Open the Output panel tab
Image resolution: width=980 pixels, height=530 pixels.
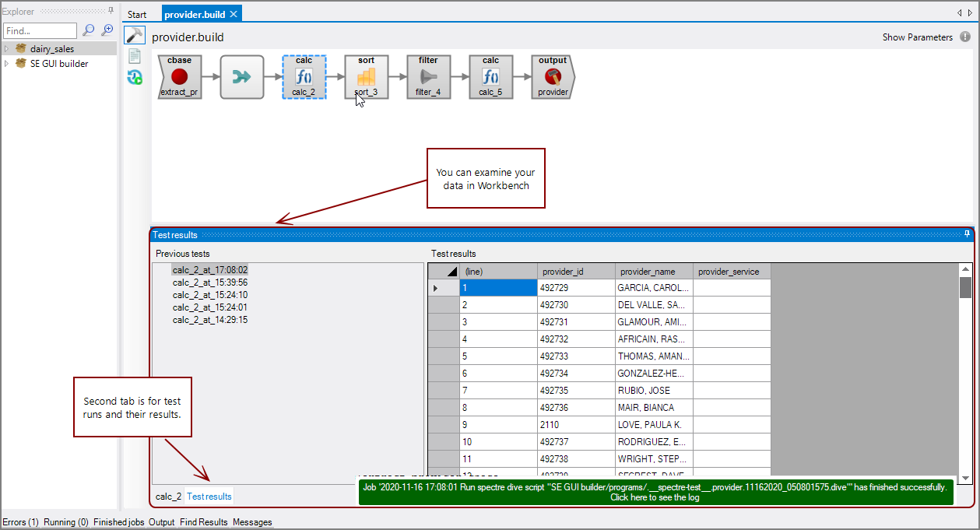pyautogui.click(x=162, y=522)
